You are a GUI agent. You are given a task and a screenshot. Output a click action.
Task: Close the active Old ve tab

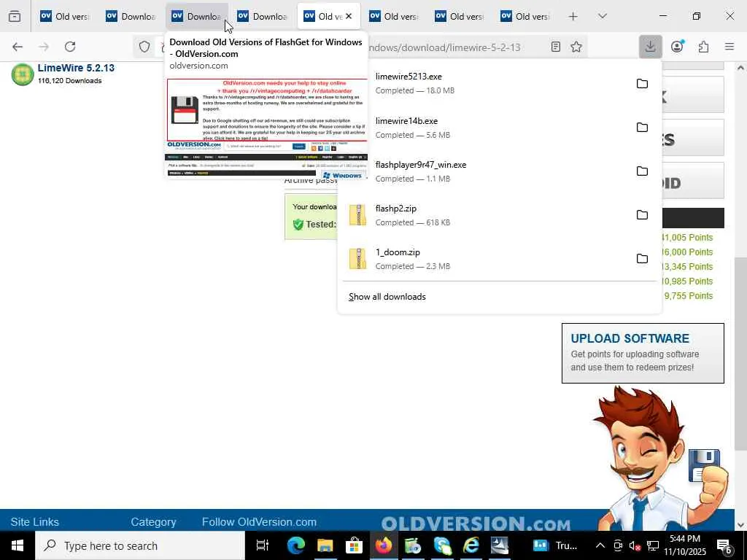point(349,16)
